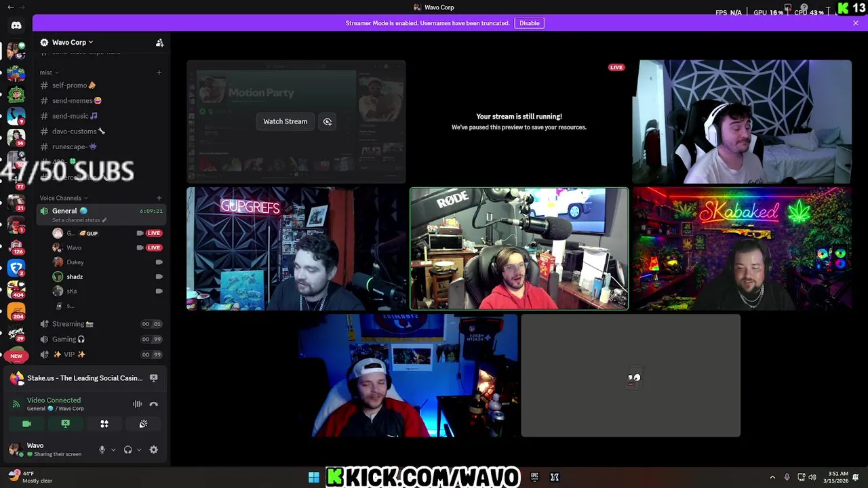
Task: Open headphone output options arrow
Action: pyautogui.click(x=139, y=449)
